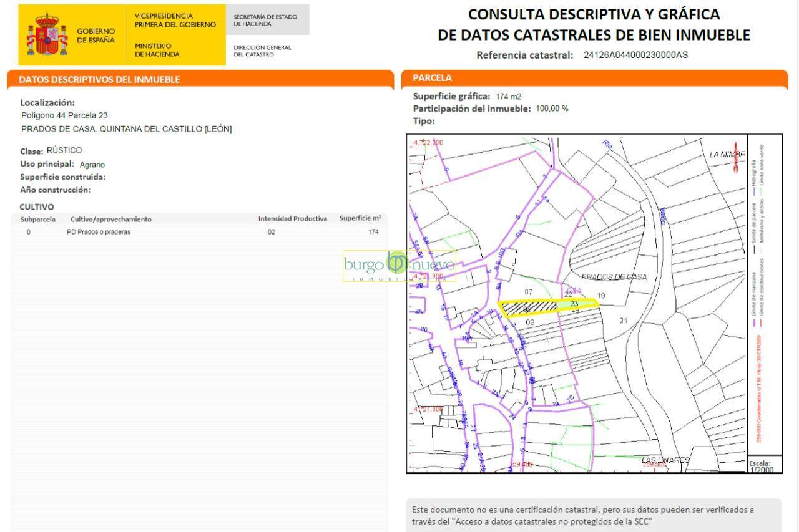The width and height of the screenshot is (799, 532).
Task: Click the LAS LINARES map label
Action: tap(665, 460)
